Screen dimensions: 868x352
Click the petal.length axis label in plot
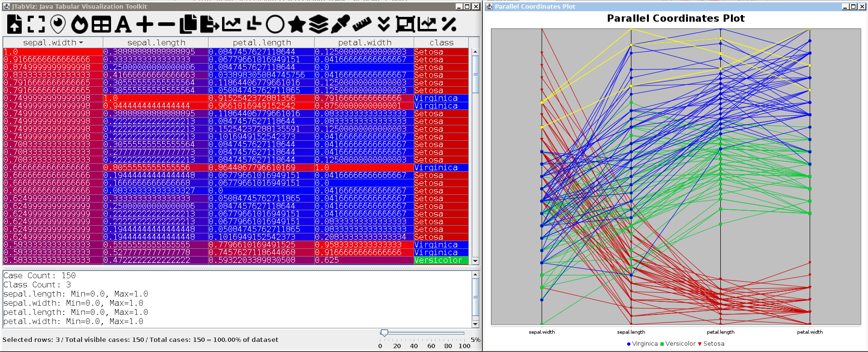[x=721, y=332]
